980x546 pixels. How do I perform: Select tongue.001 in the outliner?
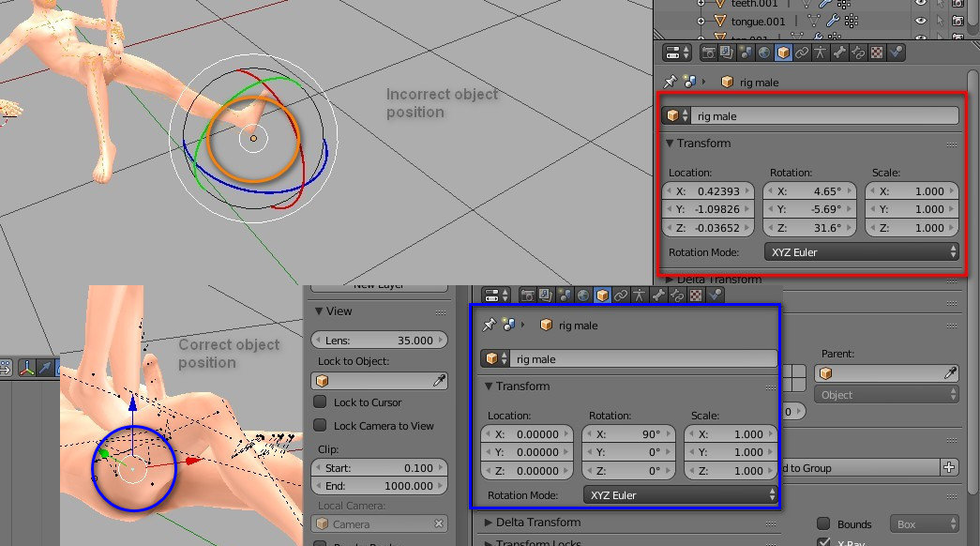click(x=758, y=22)
